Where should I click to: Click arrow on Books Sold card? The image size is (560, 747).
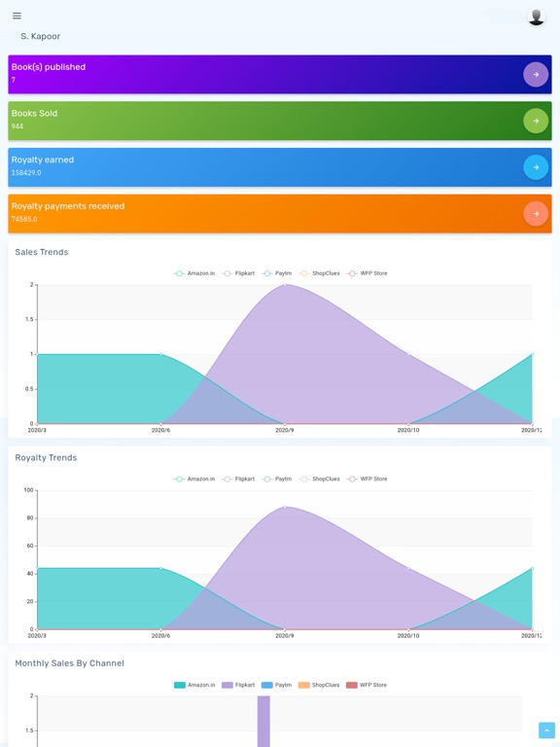coord(536,121)
